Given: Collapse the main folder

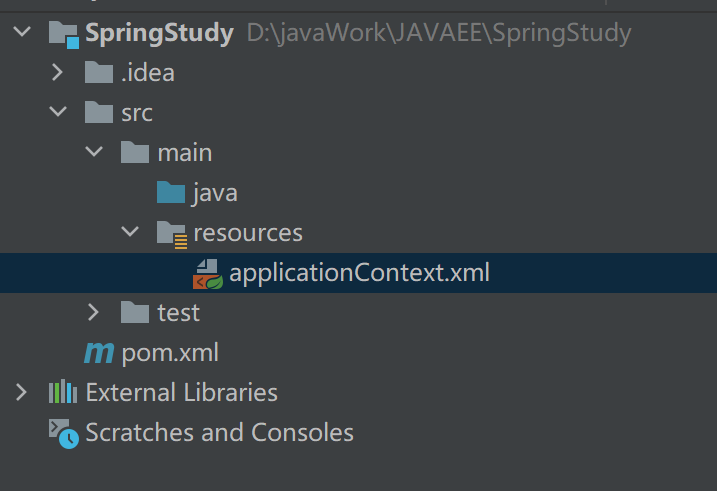Looking at the screenshot, I should point(94,151).
